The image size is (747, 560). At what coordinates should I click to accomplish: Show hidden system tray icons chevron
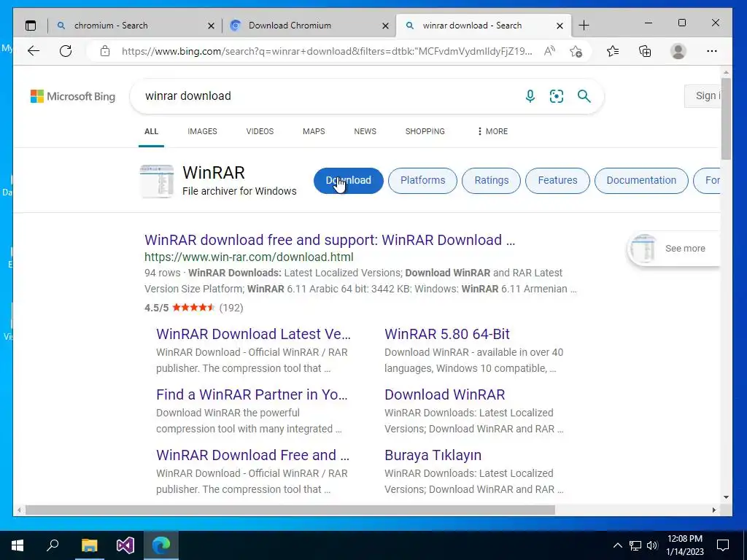tap(617, 545)
